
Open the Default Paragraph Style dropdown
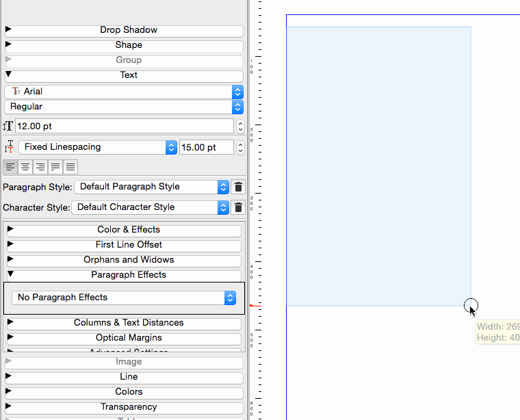(151, 187)
